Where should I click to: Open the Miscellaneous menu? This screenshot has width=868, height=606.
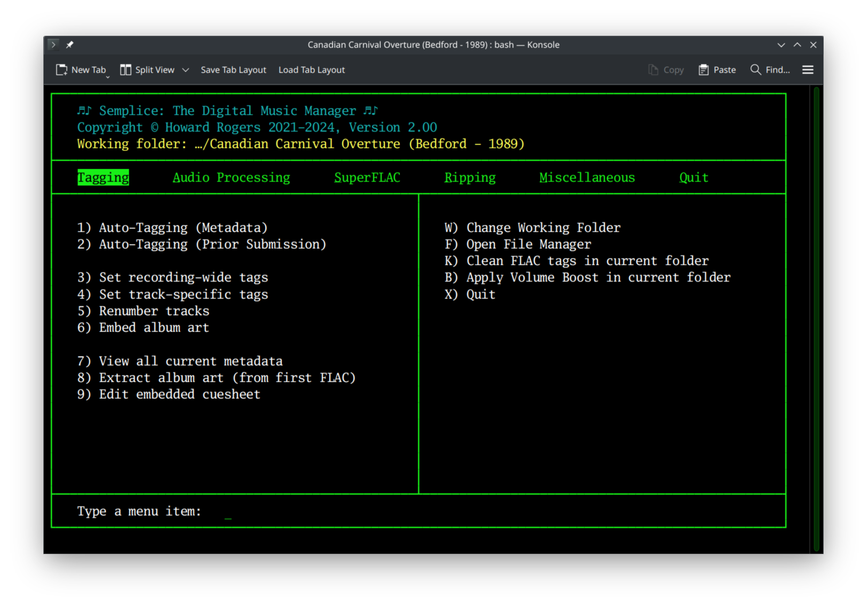click(x=587, y=177)
